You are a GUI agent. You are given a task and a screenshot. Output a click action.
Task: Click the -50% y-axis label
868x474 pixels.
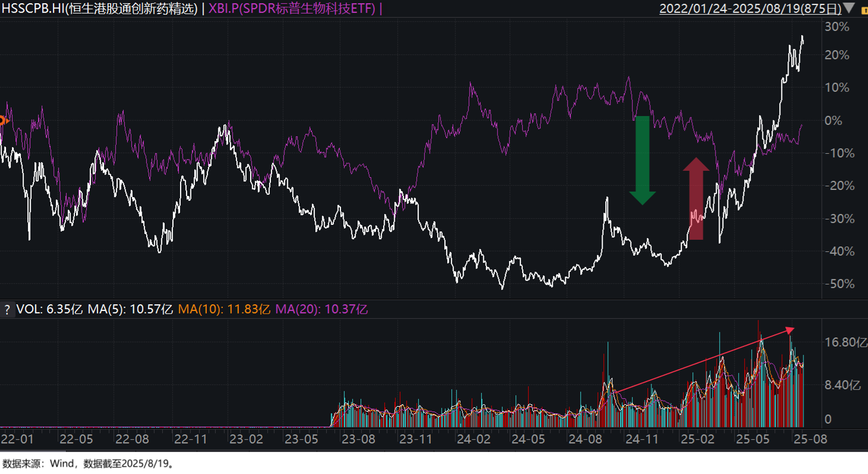pos(840,284)
